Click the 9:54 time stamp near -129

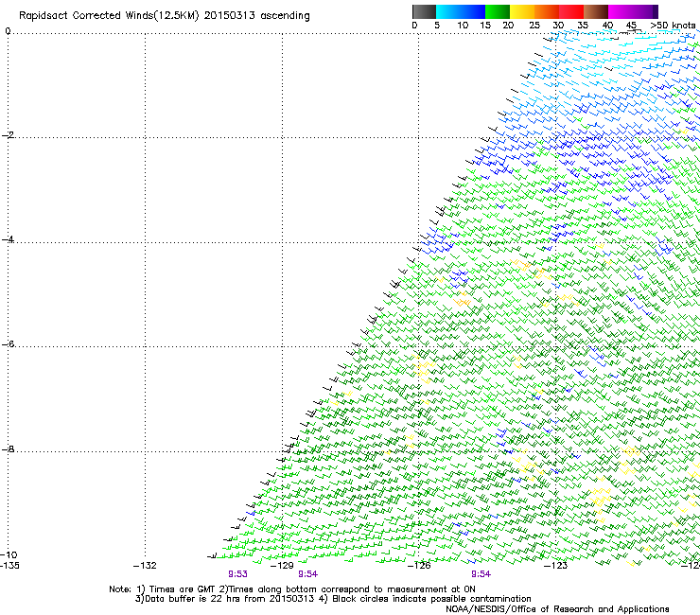pos(308,574)
